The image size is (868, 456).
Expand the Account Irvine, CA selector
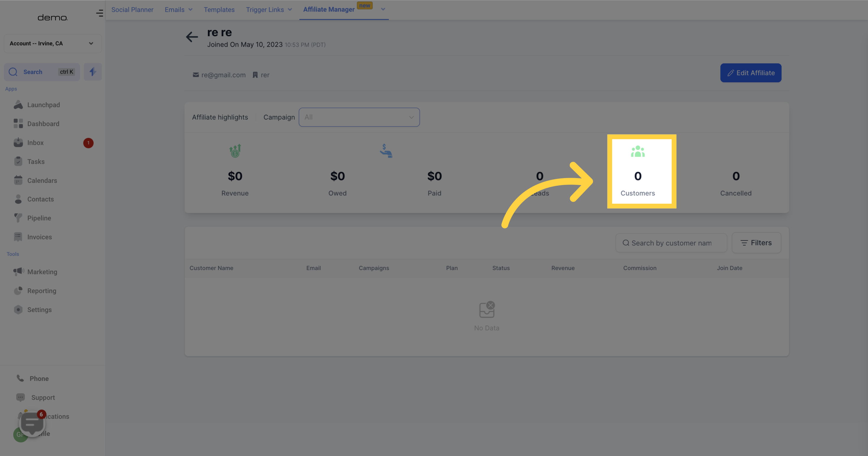pyautogui.click(x=53, y=43)
